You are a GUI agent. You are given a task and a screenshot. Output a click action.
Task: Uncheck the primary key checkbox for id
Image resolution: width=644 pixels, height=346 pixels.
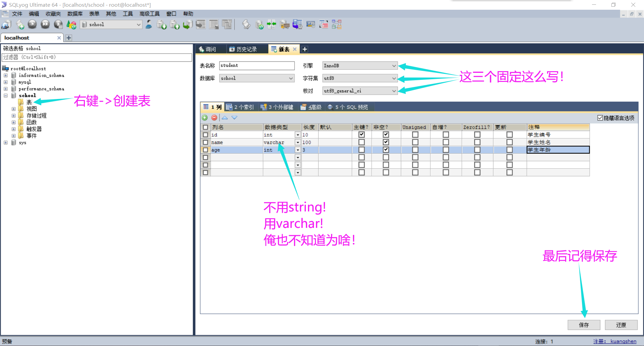point(361,134)
